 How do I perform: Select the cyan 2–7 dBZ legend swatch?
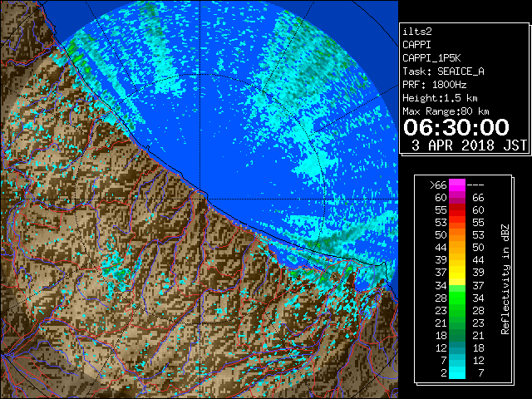pos(456,372)
